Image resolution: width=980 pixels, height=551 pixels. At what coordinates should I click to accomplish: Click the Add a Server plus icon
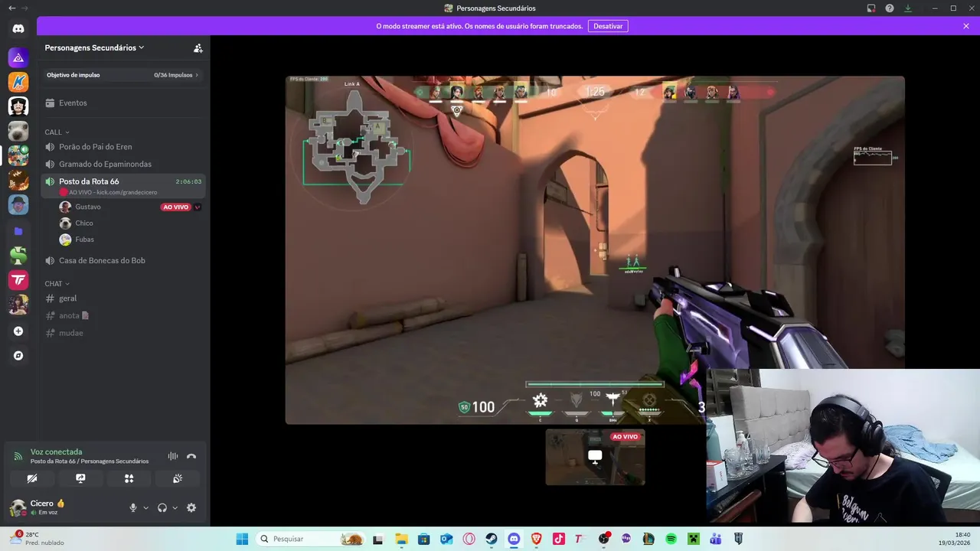[18, 331]
